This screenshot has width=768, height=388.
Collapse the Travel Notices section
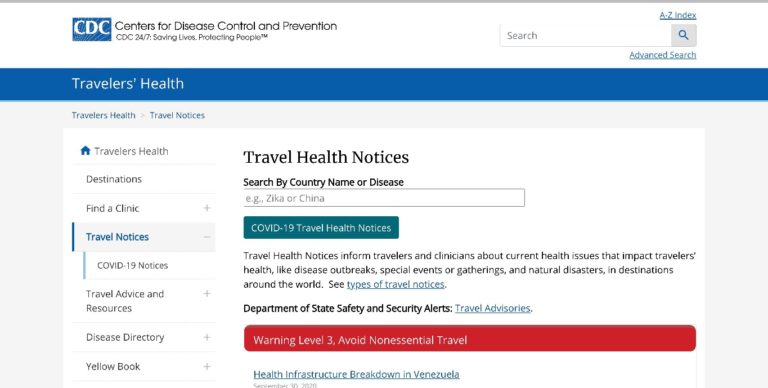pos(207,237)
